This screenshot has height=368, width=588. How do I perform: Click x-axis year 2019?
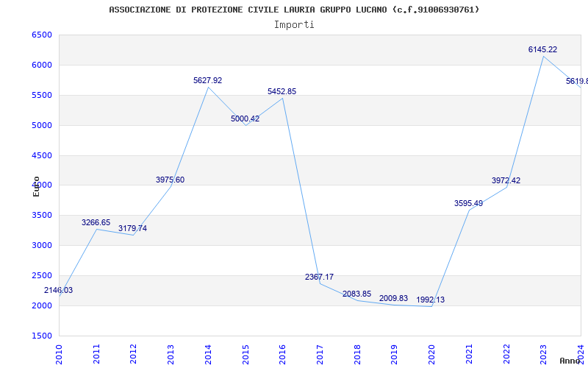pos(394,354)
